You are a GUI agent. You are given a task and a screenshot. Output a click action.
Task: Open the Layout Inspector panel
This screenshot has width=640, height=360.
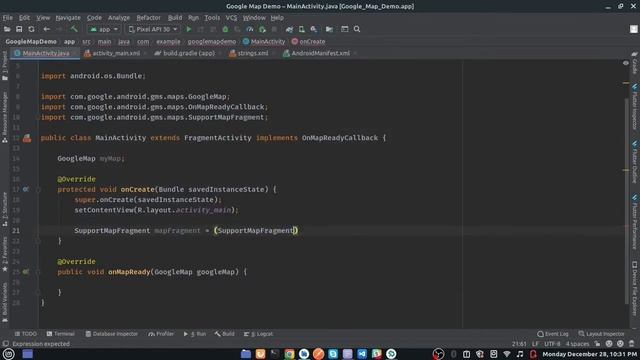[601, 334]
